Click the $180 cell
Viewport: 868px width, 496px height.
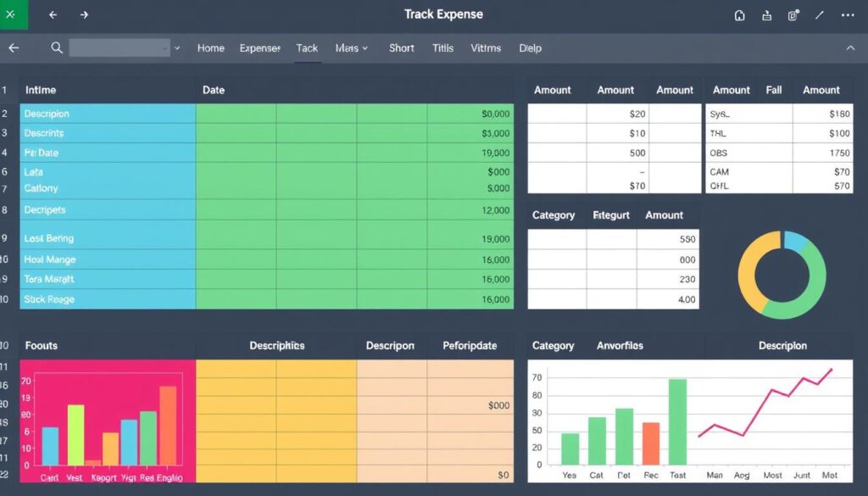click(x=822, y=114)
